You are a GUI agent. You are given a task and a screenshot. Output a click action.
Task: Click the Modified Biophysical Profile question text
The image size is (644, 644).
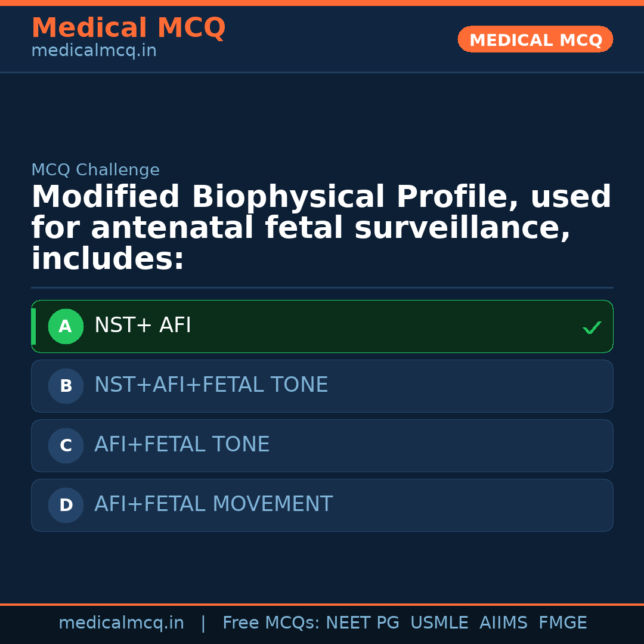tap(321, 228)
